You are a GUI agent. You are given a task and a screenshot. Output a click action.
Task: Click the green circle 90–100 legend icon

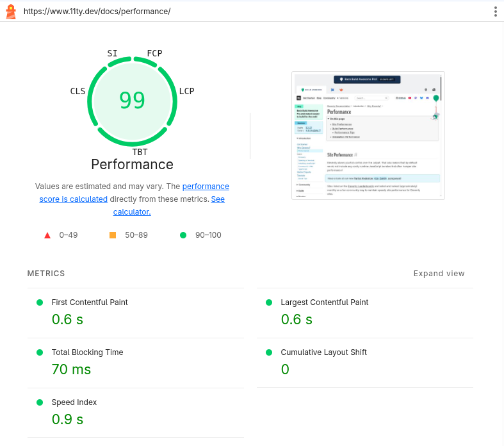tap(183, 235)
